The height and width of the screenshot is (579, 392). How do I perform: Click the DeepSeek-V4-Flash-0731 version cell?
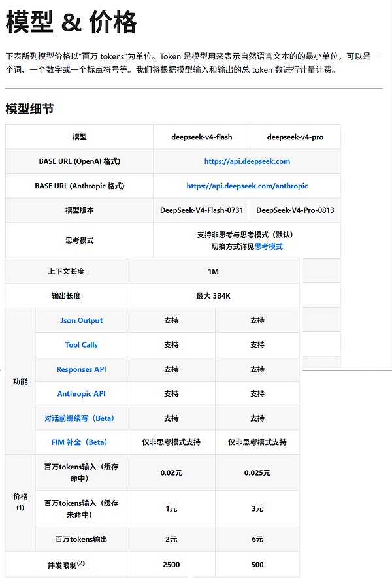coord(201,210)
